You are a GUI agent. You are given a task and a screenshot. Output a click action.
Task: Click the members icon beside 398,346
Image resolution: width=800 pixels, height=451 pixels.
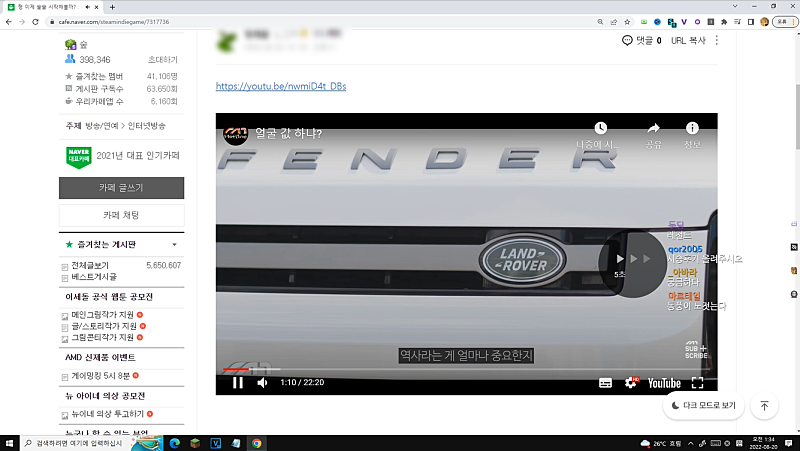(70, 59)
